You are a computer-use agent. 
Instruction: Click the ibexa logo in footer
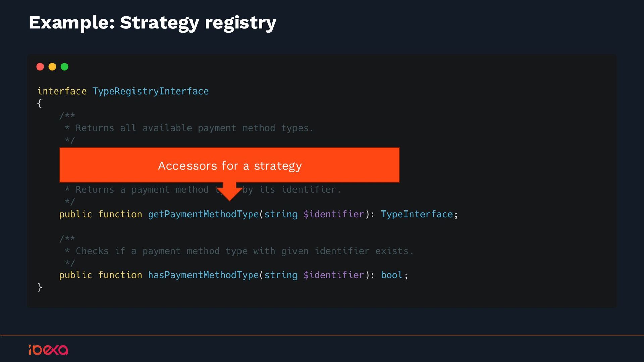click(x=48, y=350)
